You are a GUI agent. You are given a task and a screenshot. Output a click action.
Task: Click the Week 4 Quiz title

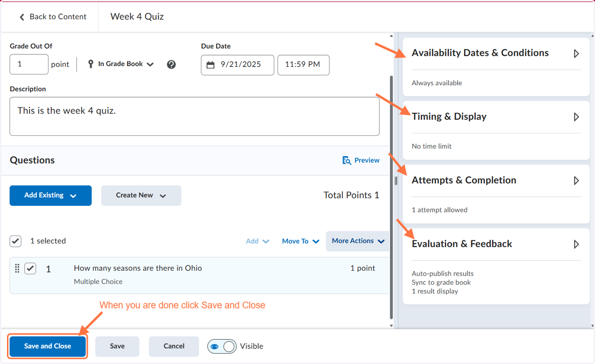[137, 17]
